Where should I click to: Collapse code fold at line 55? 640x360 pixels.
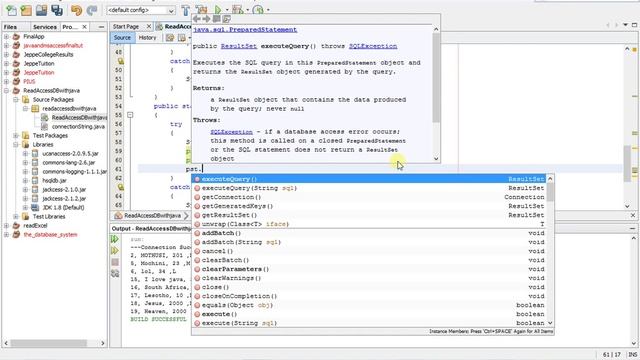[130, 115]
